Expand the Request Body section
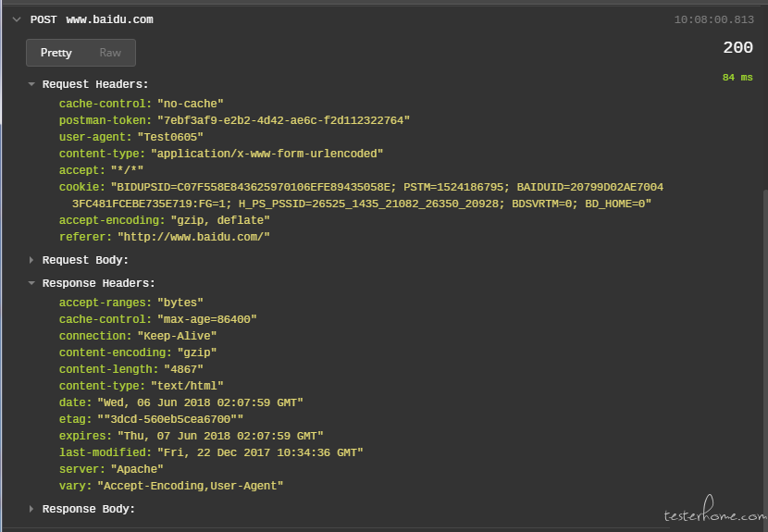This screenshot has height=532, width=768. coord(32,261)
